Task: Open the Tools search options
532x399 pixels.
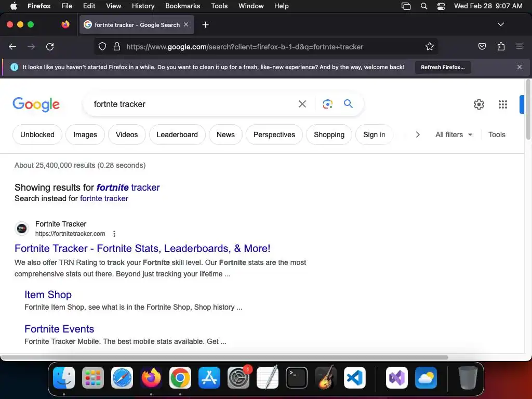Action: pos(497,135)
